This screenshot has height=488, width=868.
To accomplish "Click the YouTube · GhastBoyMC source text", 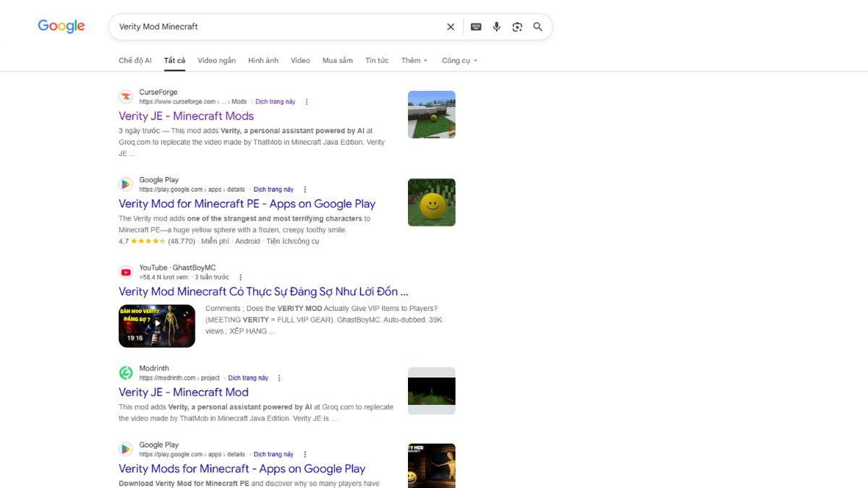I will click(178, 267).
